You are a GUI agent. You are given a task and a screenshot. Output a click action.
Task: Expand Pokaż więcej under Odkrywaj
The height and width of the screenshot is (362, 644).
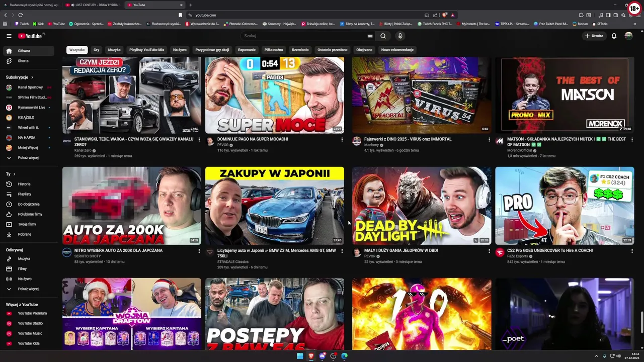coord(28,289)
